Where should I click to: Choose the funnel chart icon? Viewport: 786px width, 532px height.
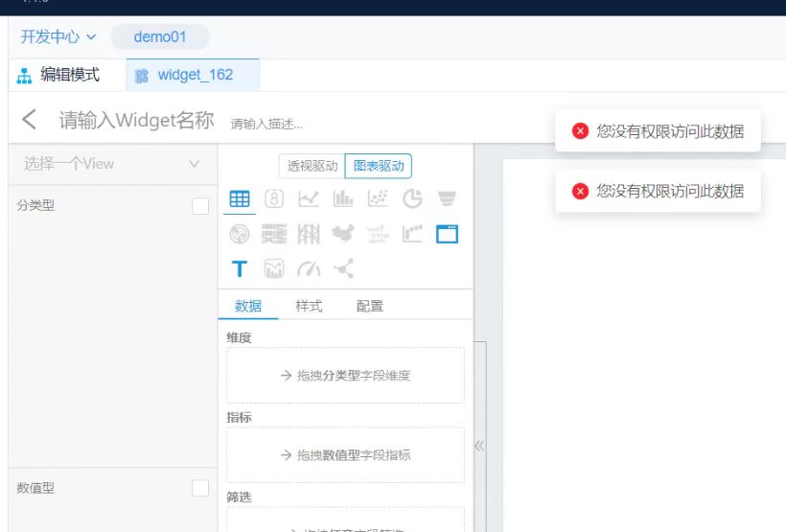tap(447, 199)
